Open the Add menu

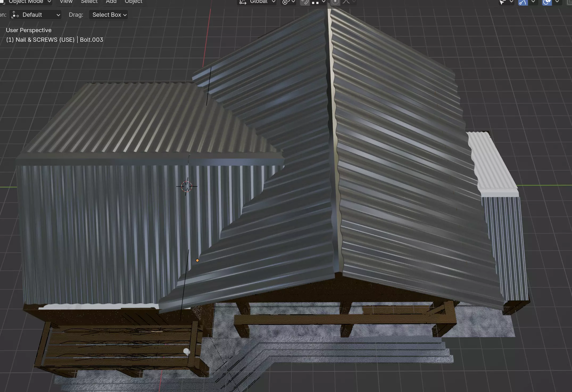[111, 2]
